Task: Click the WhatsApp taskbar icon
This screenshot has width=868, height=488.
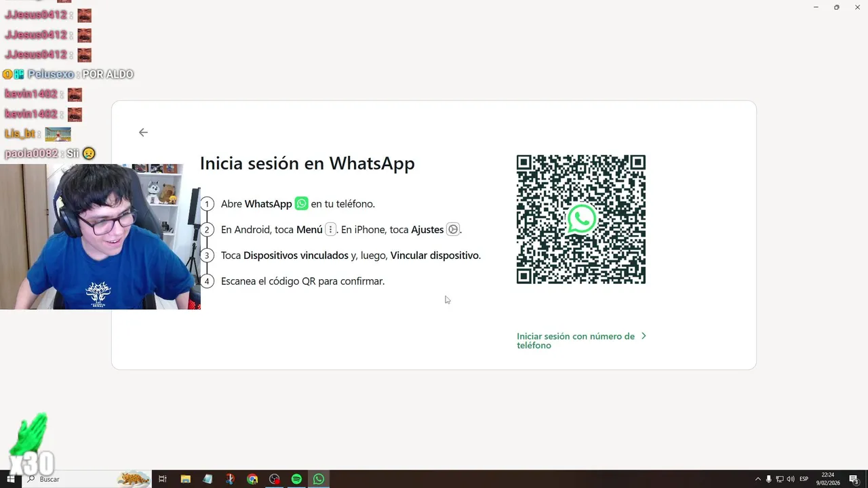Action: tap(319, 479)
